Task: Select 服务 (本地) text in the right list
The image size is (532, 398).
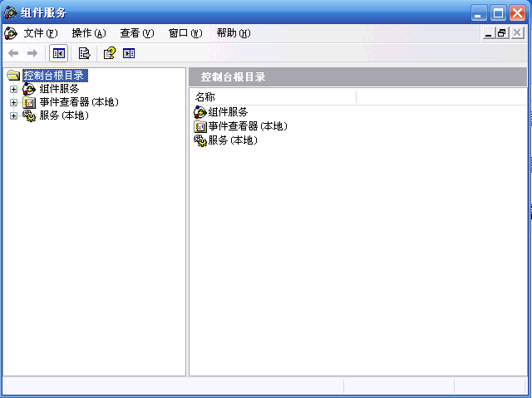Action: click(233, 140)
